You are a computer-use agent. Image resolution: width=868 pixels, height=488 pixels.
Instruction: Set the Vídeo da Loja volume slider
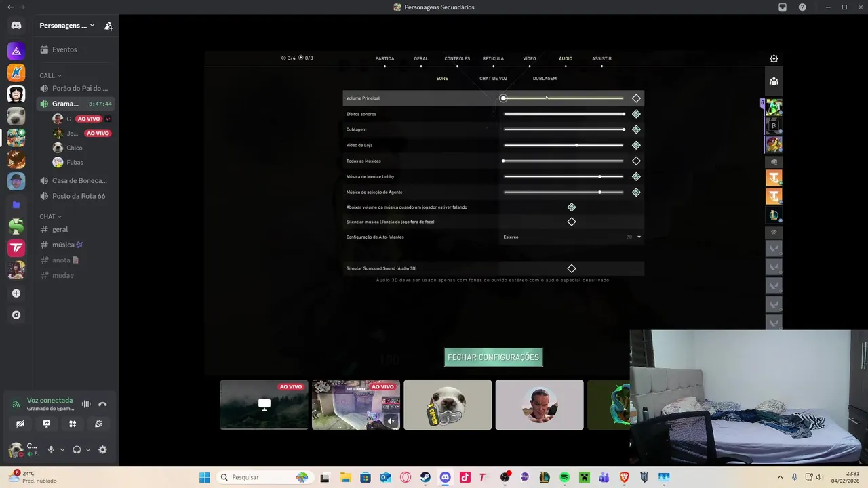click(563, 145)
